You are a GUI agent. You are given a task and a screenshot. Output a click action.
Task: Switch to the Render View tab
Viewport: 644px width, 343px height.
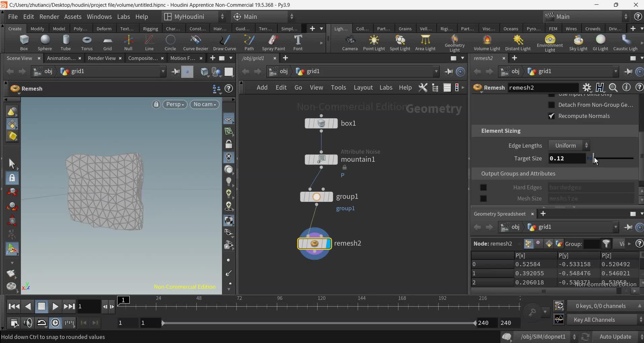tap(102, 58)
